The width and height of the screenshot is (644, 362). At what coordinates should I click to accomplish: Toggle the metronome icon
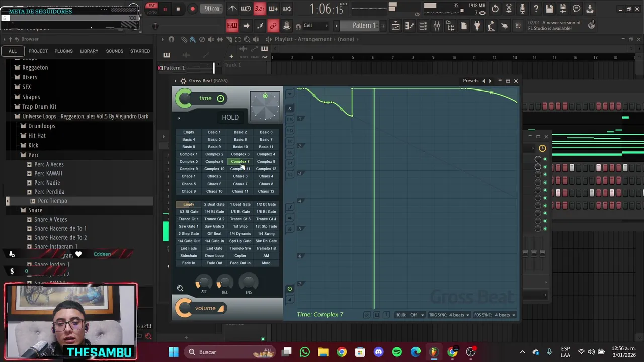(232, 9)
